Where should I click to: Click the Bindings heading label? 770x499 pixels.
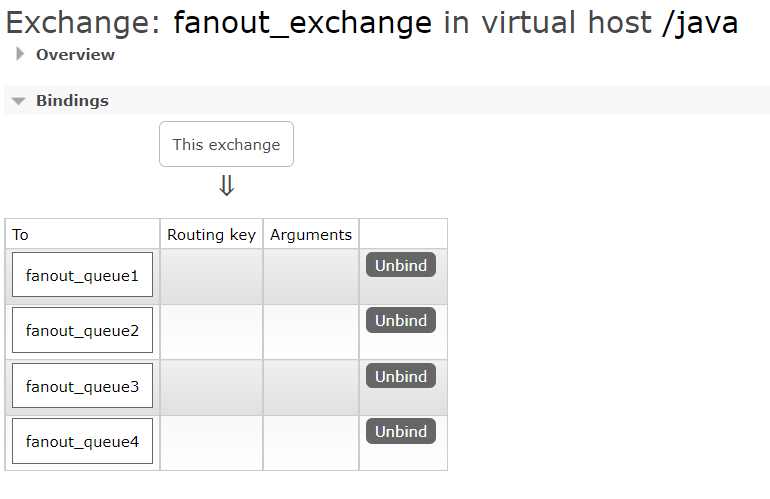72,101
